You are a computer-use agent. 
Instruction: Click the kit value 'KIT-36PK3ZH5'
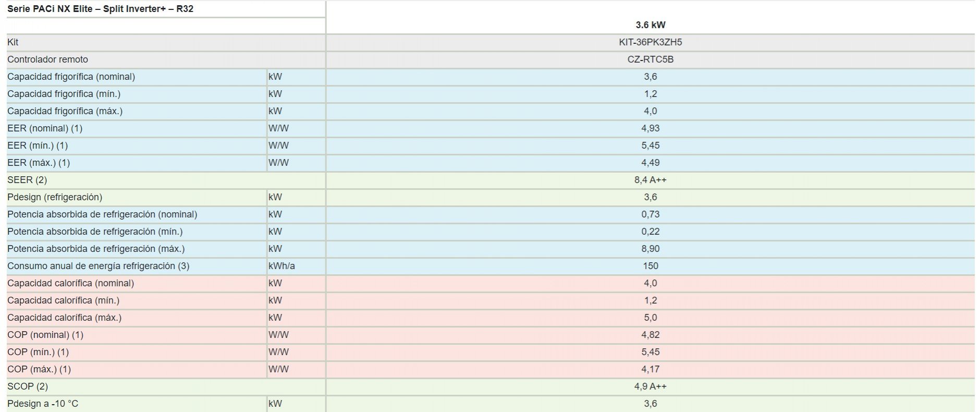pos(650,42)
